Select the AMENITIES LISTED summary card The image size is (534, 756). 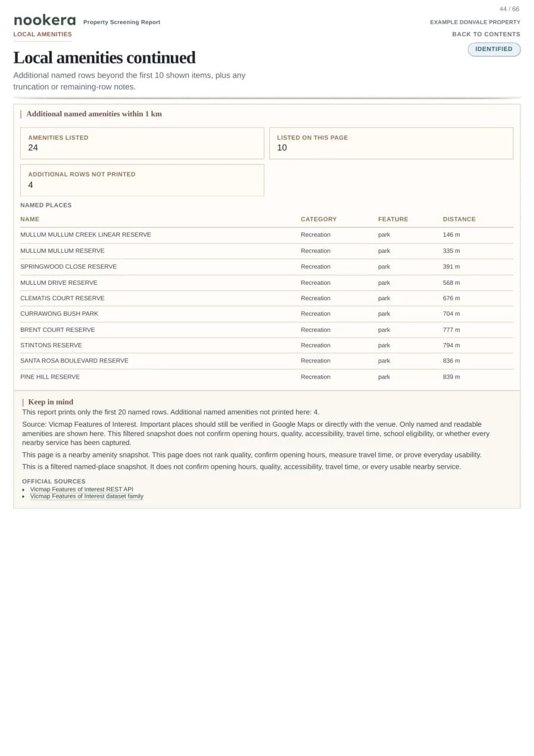coord(142,143)
